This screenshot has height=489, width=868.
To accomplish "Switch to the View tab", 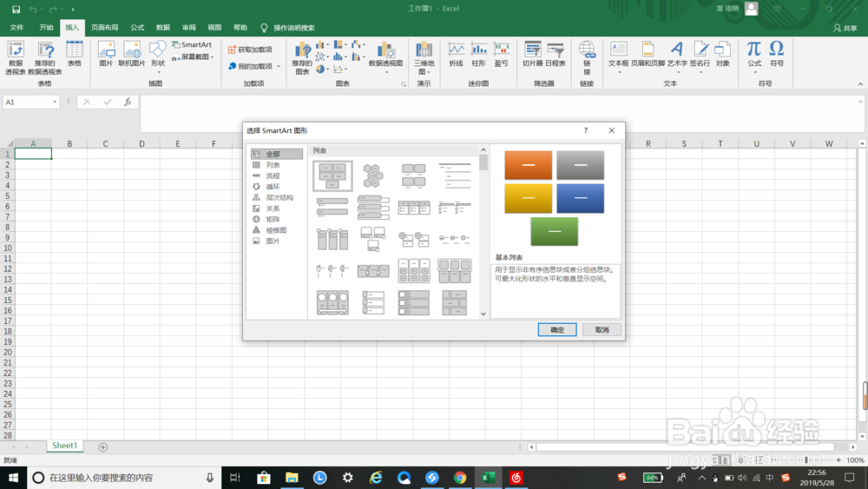I will pos(214,27).
